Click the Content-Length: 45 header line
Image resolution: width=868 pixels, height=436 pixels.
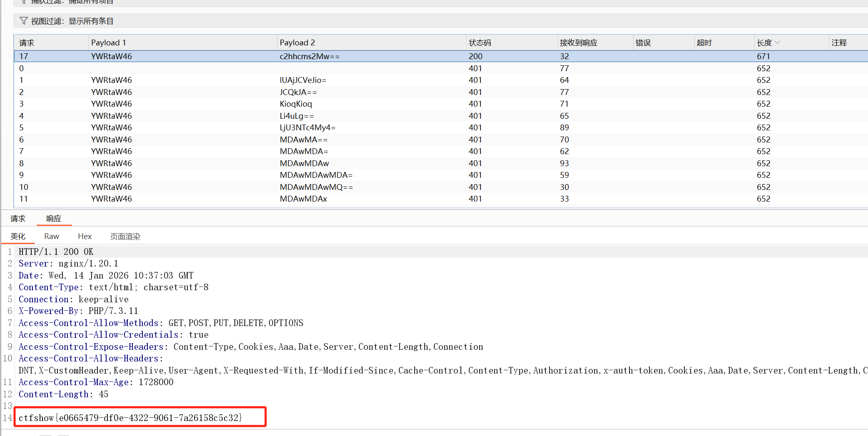[64, 394]
